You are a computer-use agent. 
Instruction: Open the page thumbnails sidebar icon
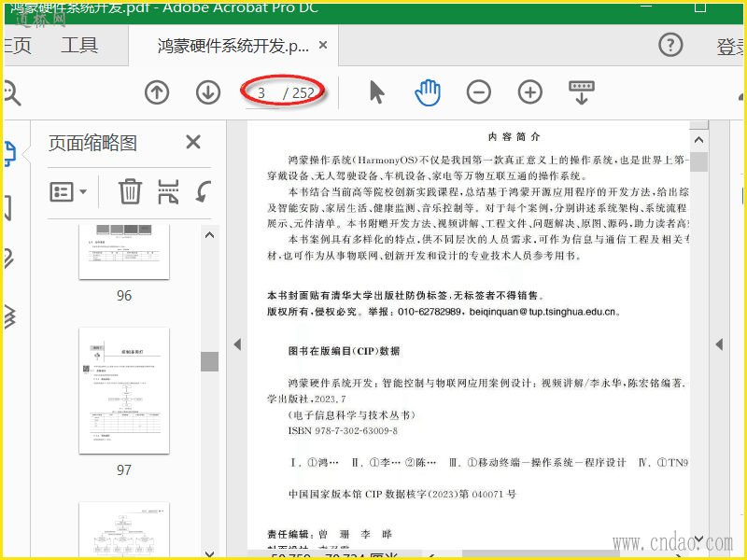[10, 153]
